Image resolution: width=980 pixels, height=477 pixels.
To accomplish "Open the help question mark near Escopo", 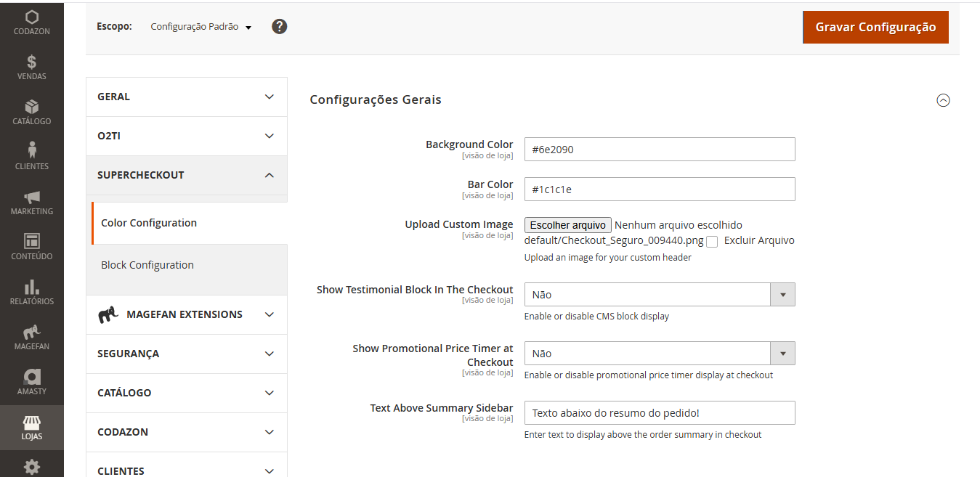I will [279, 25].
